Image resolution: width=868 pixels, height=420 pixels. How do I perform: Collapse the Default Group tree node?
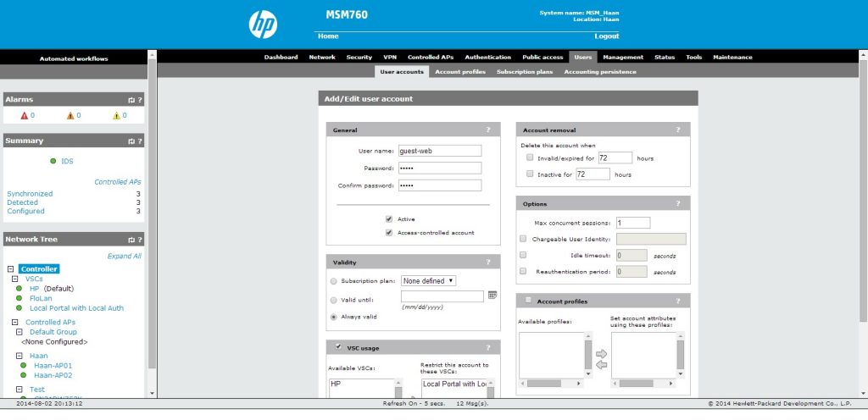point(19,332)
